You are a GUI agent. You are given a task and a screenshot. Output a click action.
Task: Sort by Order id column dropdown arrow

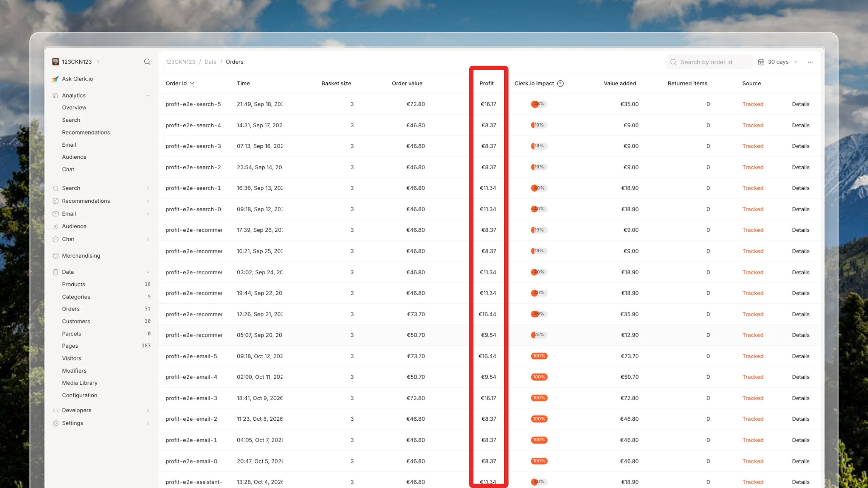[192, 84]
